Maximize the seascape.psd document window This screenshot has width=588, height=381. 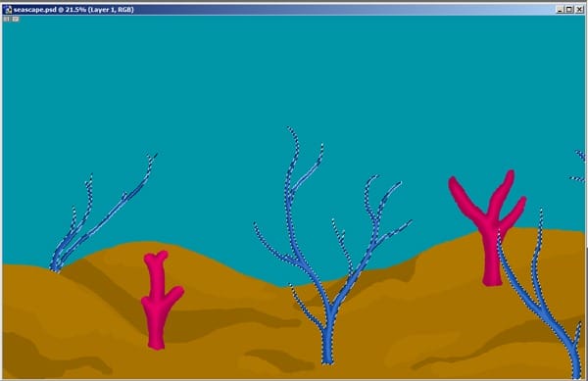pos(569,10)
